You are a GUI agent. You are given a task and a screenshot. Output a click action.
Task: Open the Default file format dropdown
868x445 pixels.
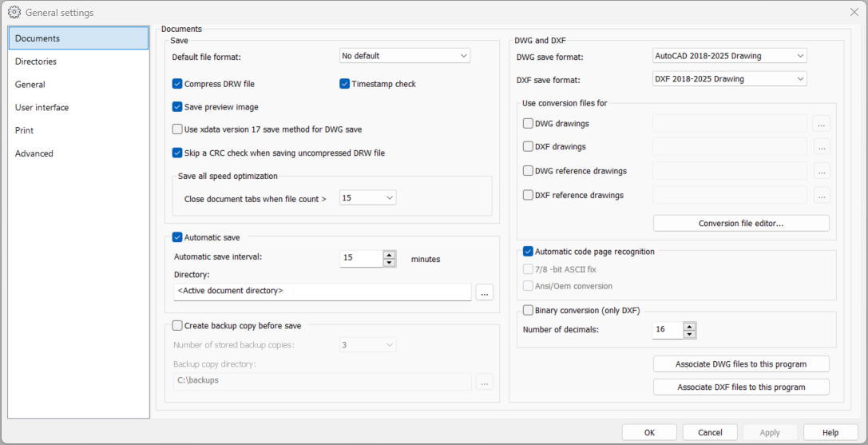(405, 56)
